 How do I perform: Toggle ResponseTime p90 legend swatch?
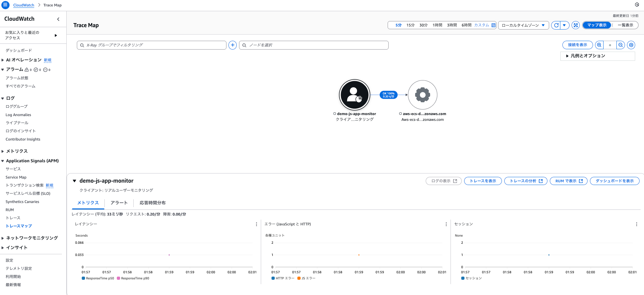(118, 278)
